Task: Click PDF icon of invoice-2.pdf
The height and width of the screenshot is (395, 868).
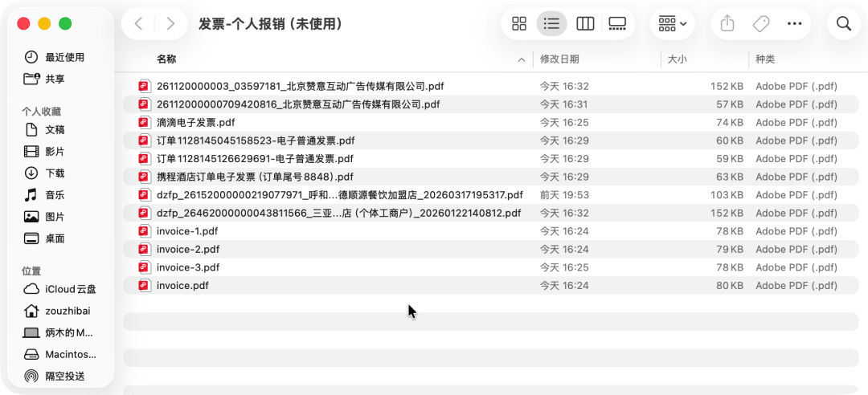Action: pos(145,250)
